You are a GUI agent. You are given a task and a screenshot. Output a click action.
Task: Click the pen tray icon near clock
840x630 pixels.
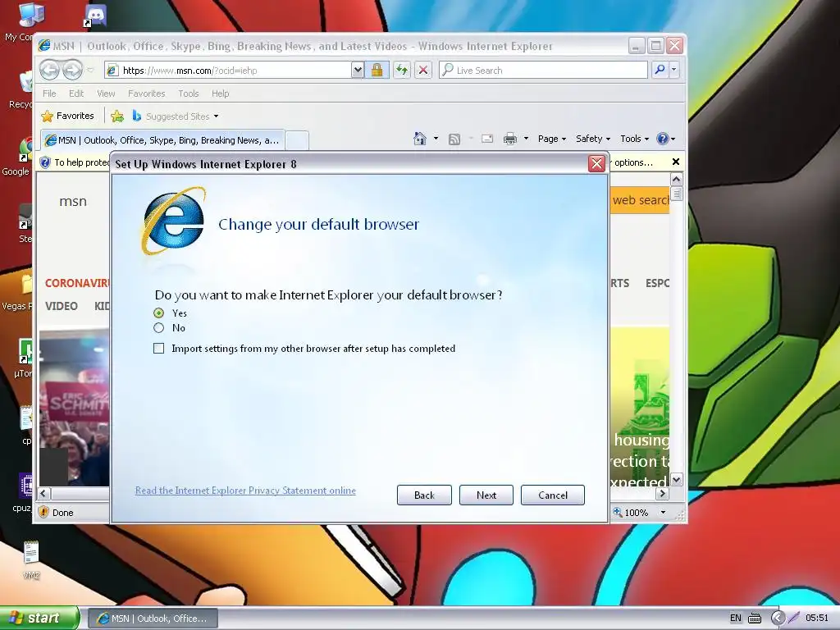coord(793,619)
